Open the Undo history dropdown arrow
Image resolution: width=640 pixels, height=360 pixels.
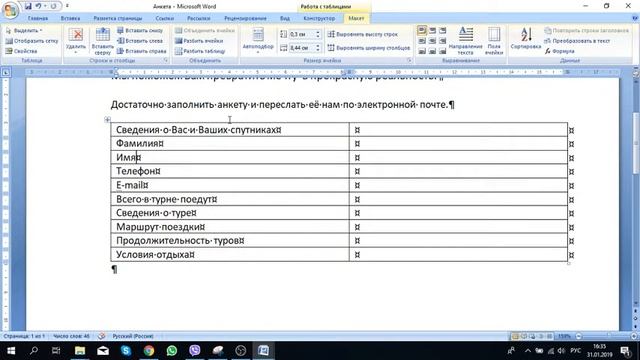pos(44,6)
